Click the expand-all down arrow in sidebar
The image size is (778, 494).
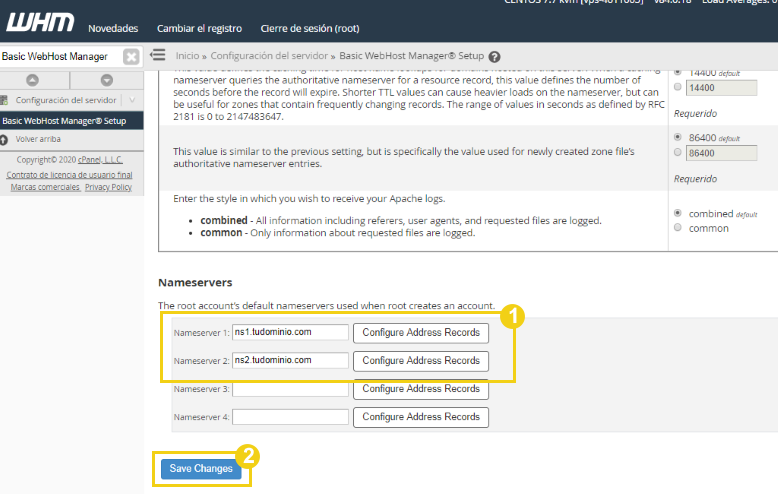(x=107, y=80)
